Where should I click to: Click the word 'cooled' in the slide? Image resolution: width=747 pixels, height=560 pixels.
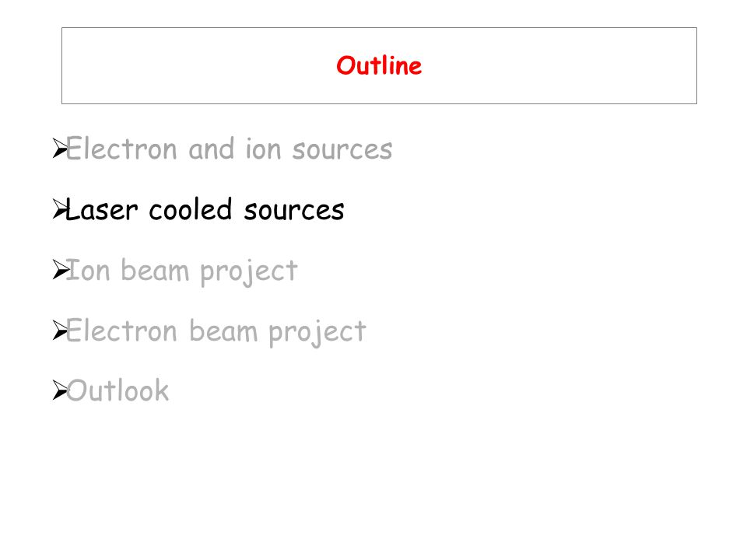pos(191,209)
